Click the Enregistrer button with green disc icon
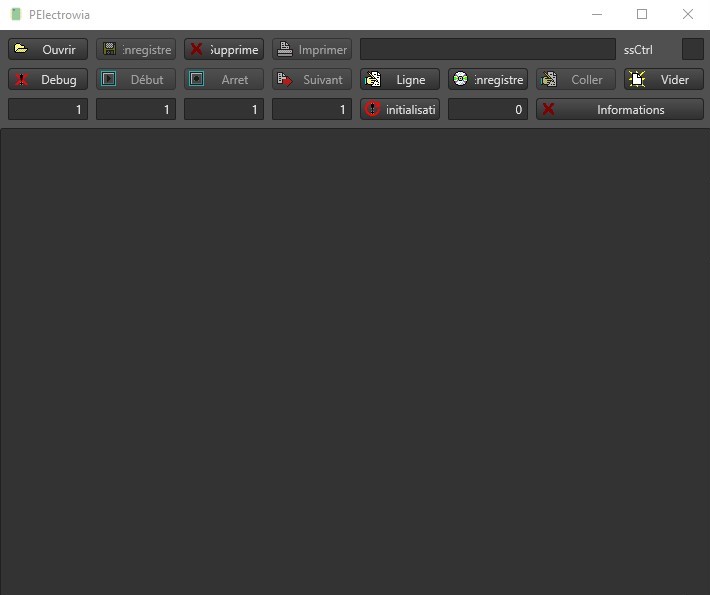710x595 pixels. 488,79
